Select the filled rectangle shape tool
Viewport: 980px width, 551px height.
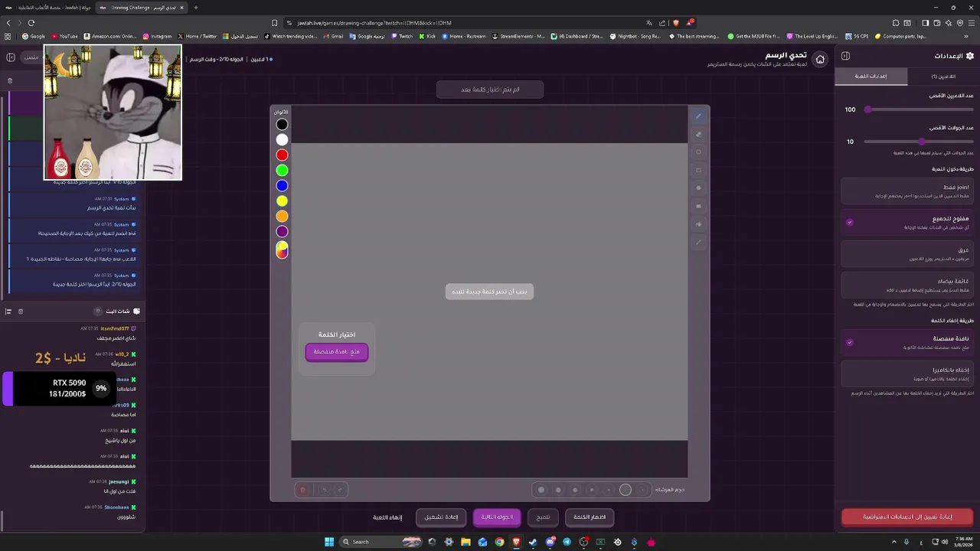point(698,206)
